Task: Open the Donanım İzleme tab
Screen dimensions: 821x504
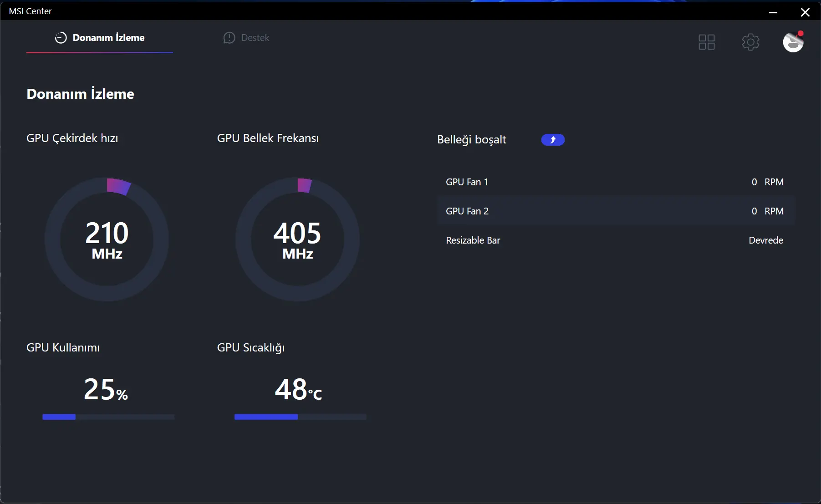Action: (100, 38)
